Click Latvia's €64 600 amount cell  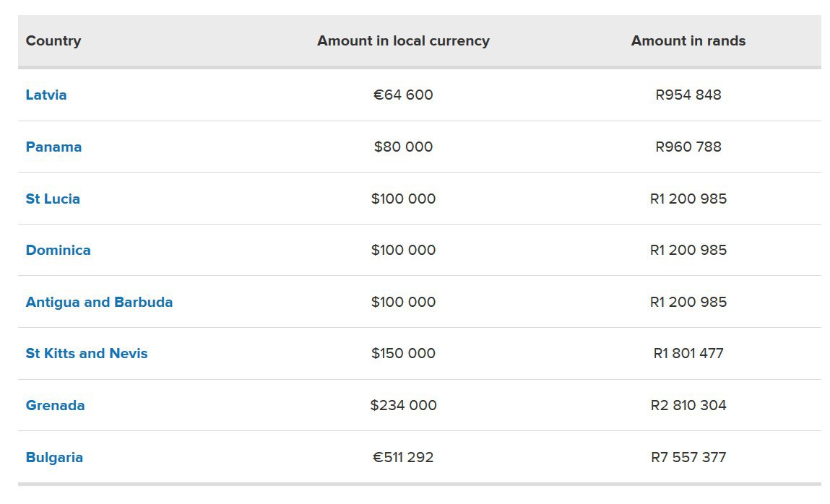coord(403,95)
